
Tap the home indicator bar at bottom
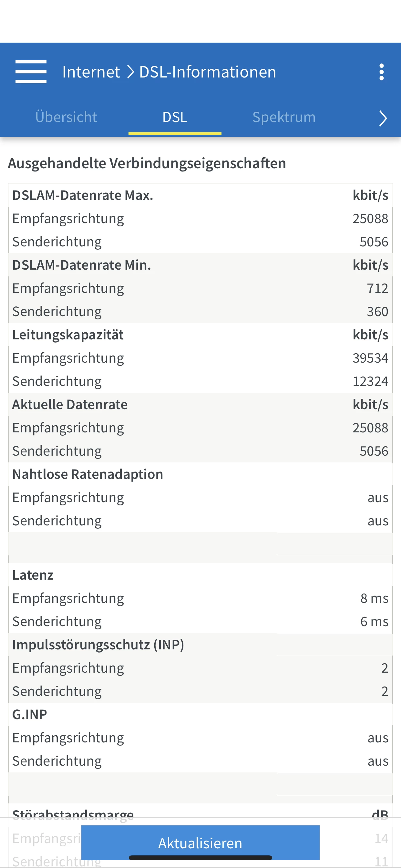coord(200,858)
